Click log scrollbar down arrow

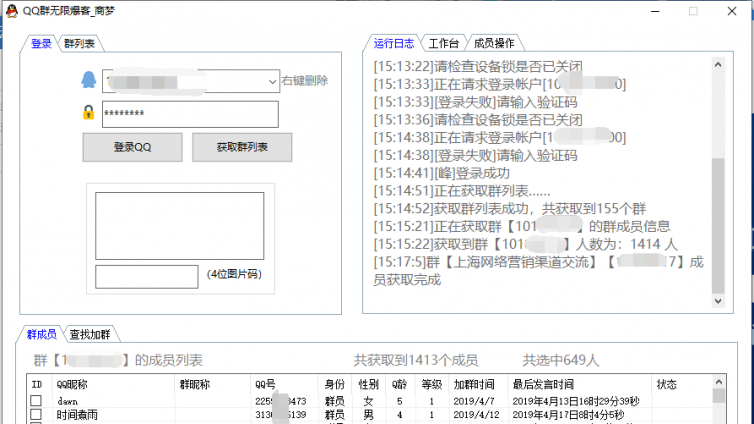tap(718, 301)
